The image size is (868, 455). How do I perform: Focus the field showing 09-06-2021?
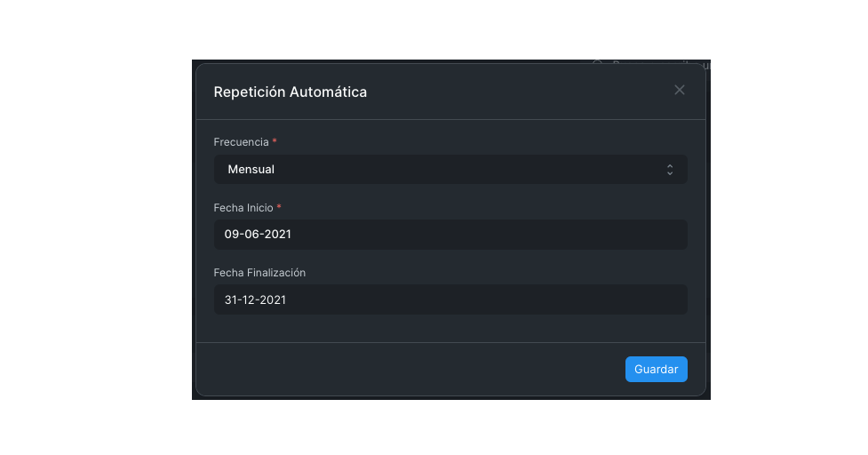coord(450,235)
